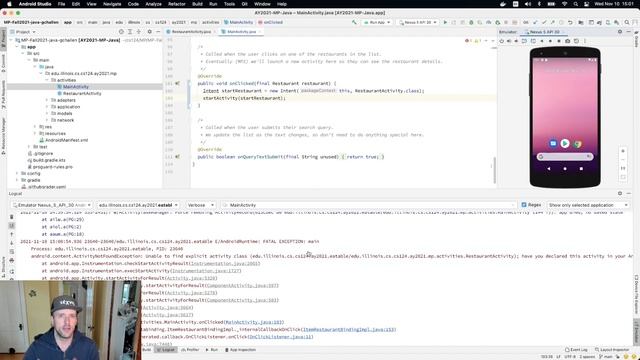The width and height of the screenshot is (640, 360).
Task: Take emulator screenshot with camera icon
Action: 567,41
